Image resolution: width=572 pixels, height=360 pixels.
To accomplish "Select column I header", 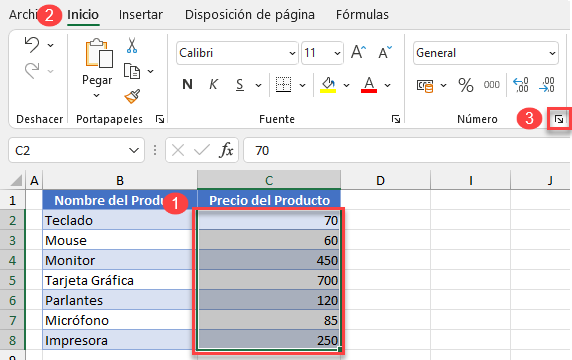I will pos(470,180).
